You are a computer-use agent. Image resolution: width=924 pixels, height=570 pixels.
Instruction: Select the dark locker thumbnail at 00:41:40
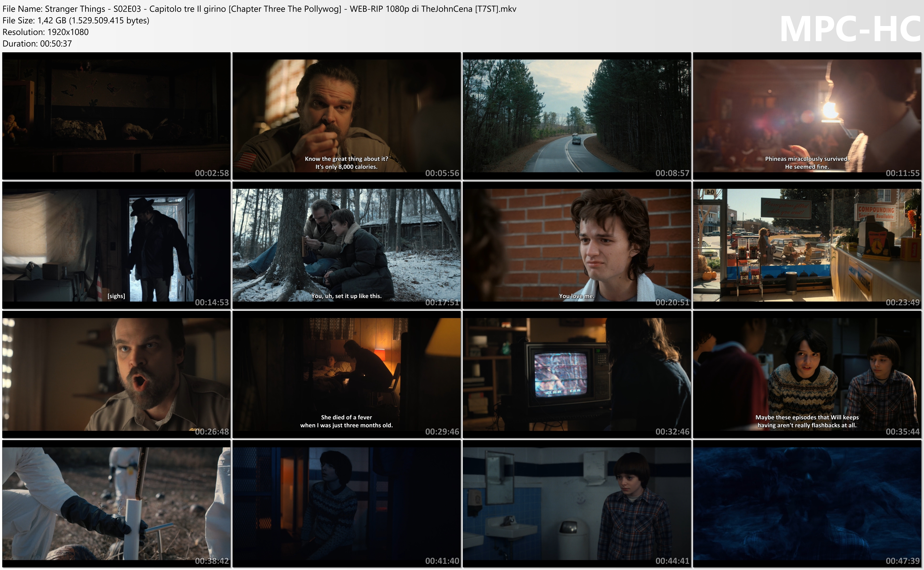click(x=346, y=503)
